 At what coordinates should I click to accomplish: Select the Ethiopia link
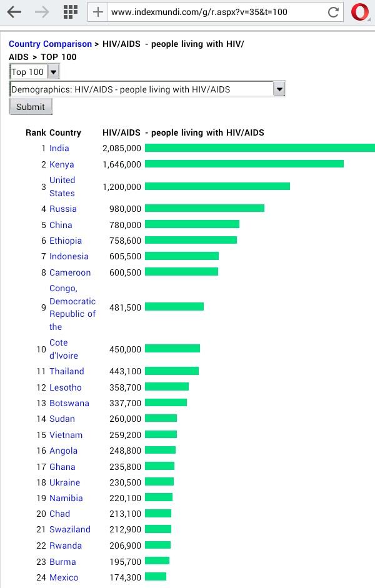tap(66, 241)
